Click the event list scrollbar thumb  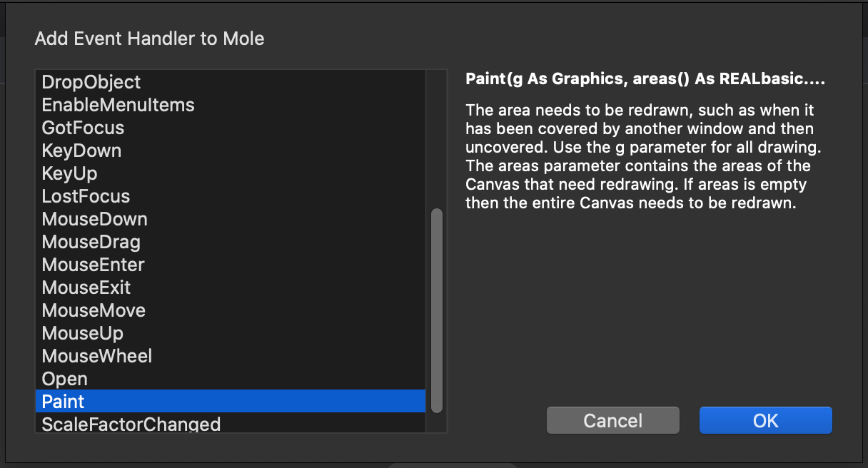pos(437,310)
